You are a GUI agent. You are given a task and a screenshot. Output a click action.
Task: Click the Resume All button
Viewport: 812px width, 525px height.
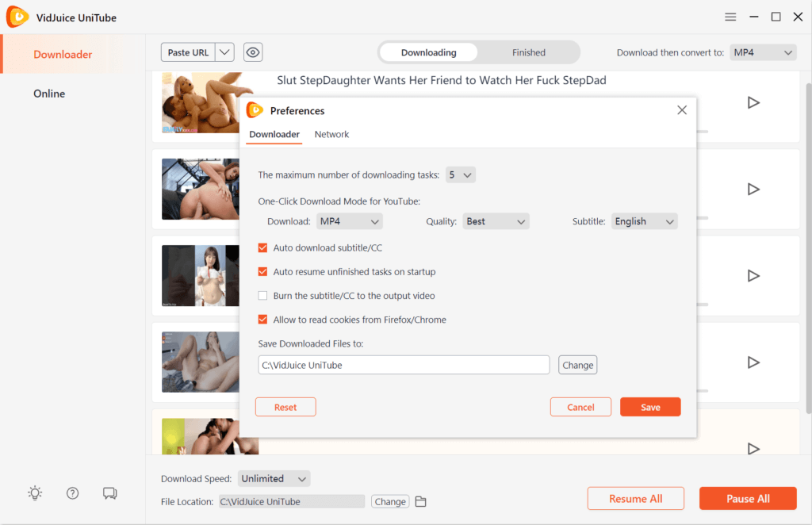click(635, 499)
